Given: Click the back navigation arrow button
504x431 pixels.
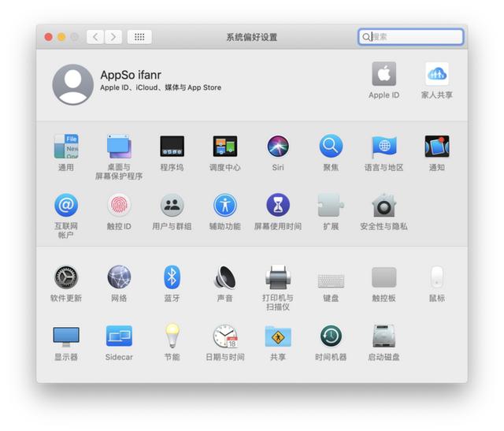Looking at the screenshot, I should 95,37.
